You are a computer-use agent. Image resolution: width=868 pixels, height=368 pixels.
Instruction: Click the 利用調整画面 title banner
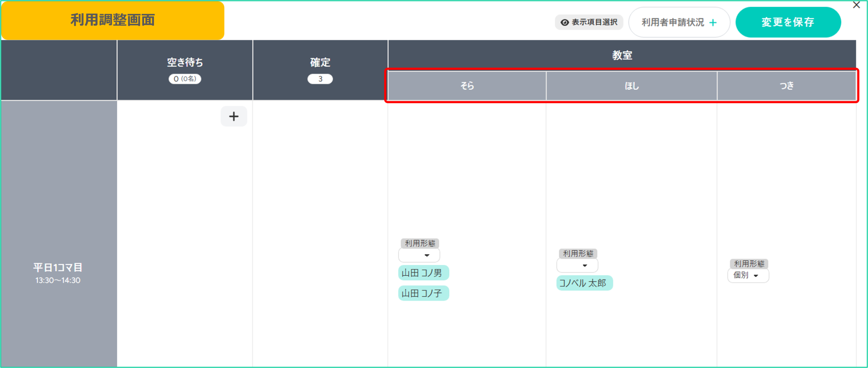[113, 20]
